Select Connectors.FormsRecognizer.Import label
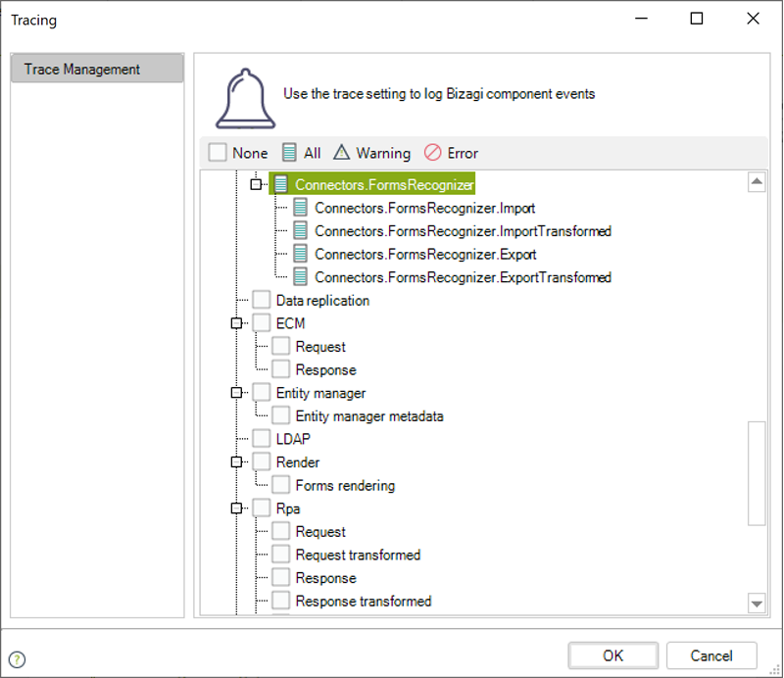Screen dimensions: 784x678 [x=424, y=208]
